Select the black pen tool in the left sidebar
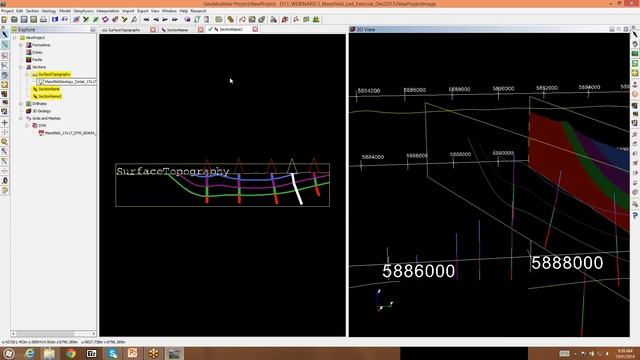This screenshot has height=360, width=640. (4, 35)
